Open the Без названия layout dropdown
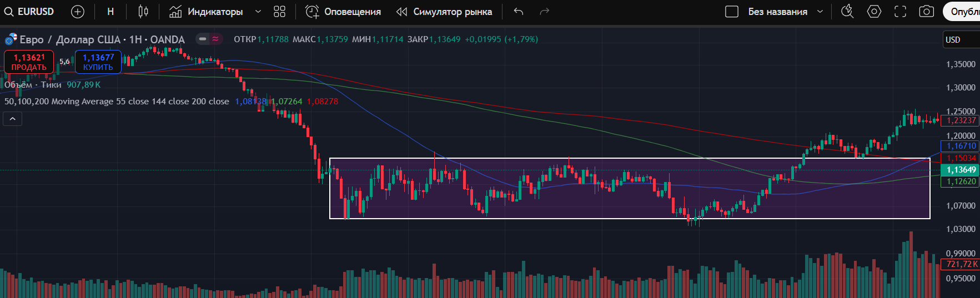 (x=820, y=12)
